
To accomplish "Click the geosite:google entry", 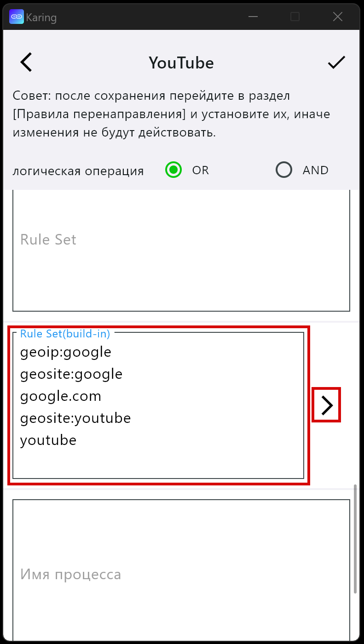I will tap(71, 374).
